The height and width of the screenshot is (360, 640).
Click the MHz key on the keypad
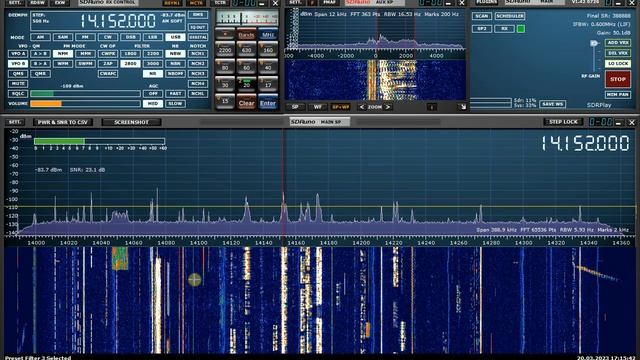[x=268, y=35]
